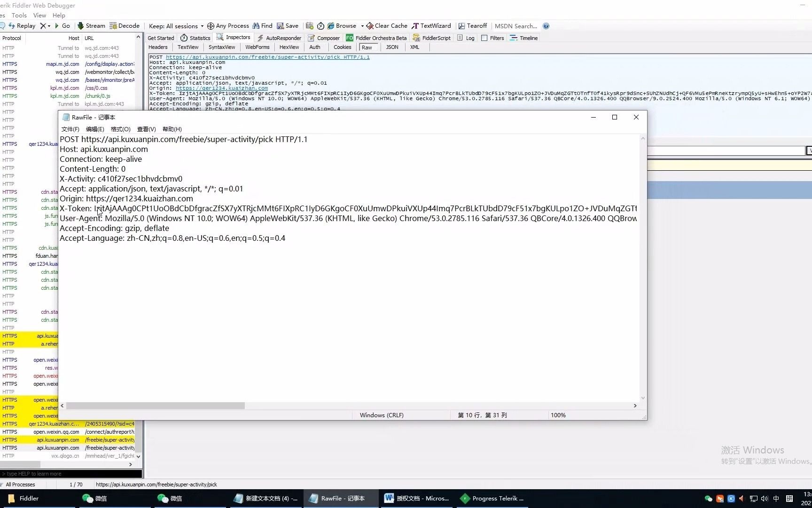Open Notepad's 编辑(E) menu

(x=95, y=129)
